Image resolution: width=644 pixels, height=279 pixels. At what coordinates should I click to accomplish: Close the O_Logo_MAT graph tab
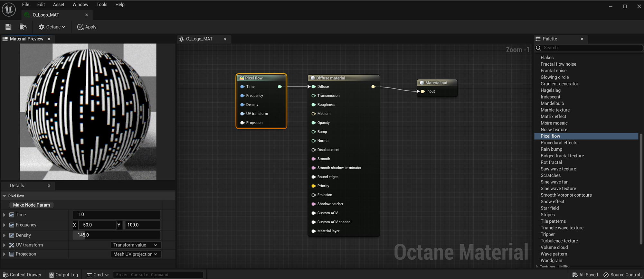pos(225,39)
